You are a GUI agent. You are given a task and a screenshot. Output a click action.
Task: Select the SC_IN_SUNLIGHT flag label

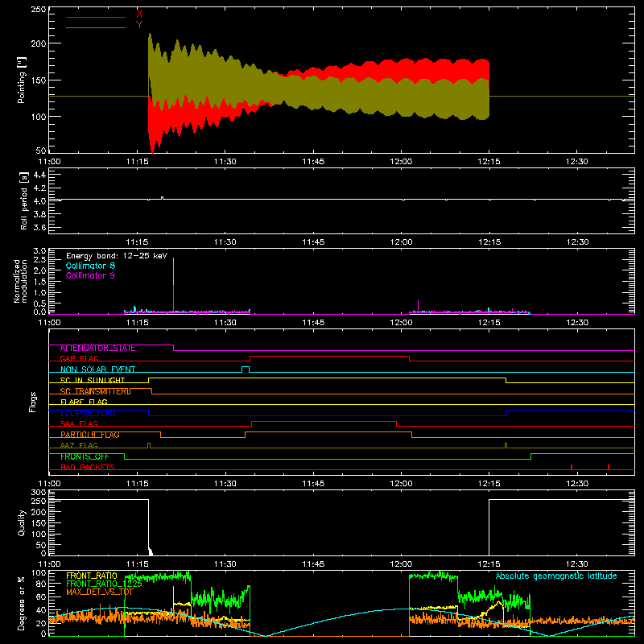[92, 380]
